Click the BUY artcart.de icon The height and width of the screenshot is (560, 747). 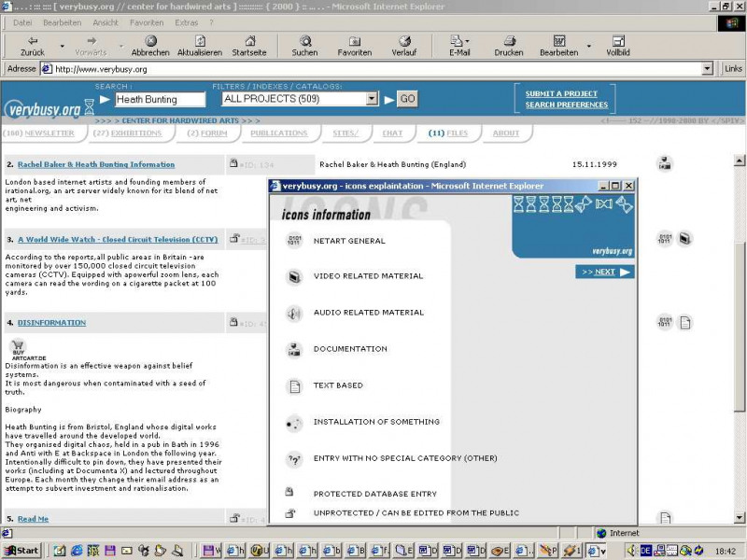[x=19, y=349]
